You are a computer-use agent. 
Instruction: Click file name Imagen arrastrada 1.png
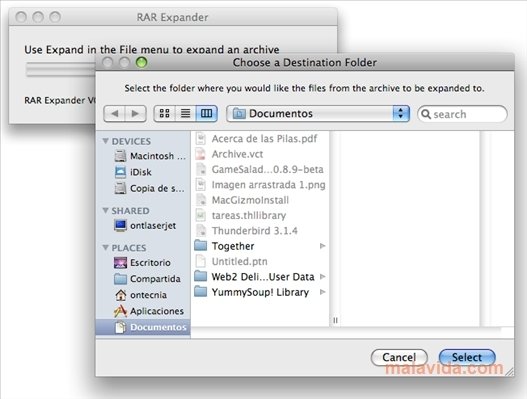tap(269, 185)
